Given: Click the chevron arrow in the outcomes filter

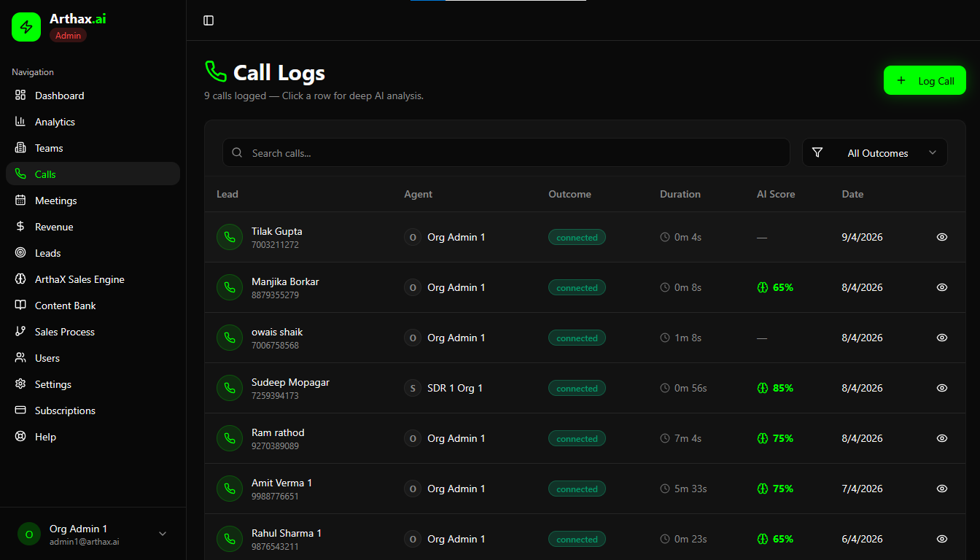Looking at the screenshot, I should tap(933, 153).
